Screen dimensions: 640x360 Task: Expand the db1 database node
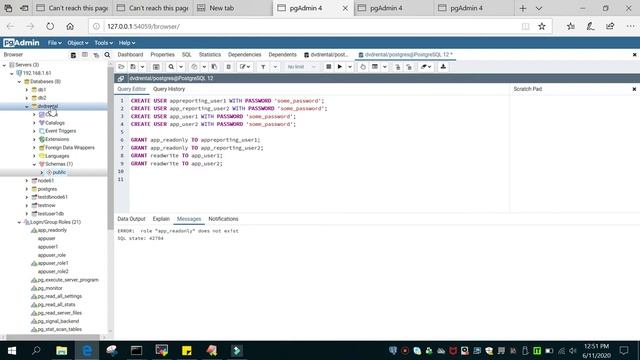[27, 90]
